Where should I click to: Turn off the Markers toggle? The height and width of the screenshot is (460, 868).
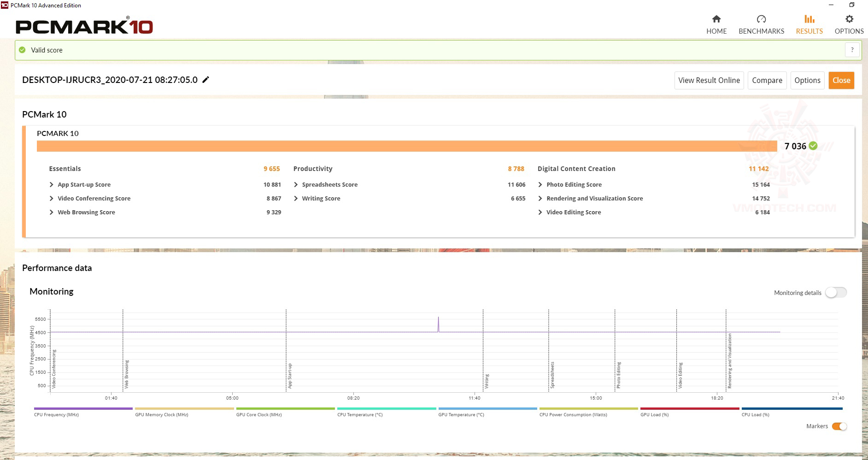point(839,426)
